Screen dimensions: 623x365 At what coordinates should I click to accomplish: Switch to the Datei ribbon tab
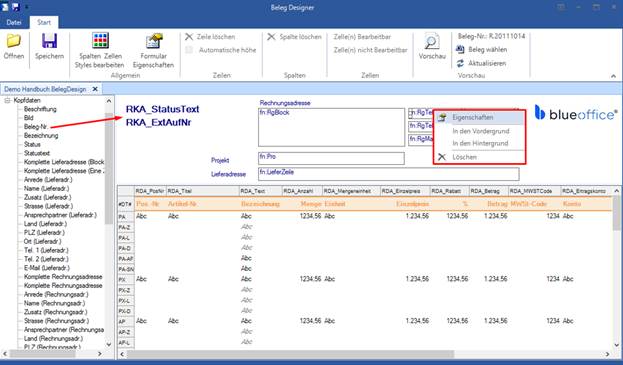click(x=14, y=22)
